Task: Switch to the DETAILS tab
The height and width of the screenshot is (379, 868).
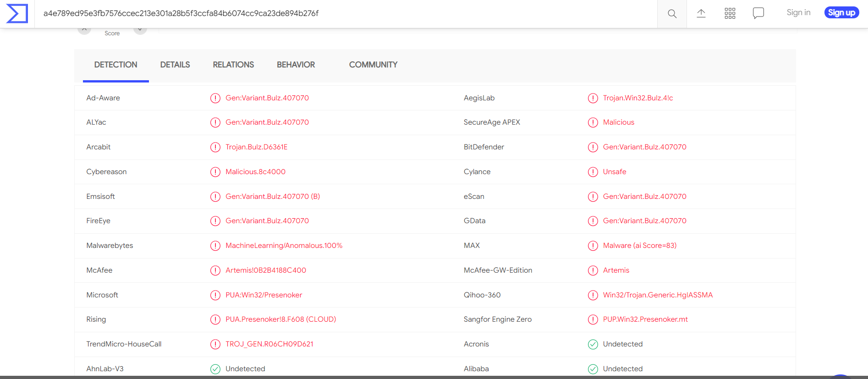Action: pos(175,65)
